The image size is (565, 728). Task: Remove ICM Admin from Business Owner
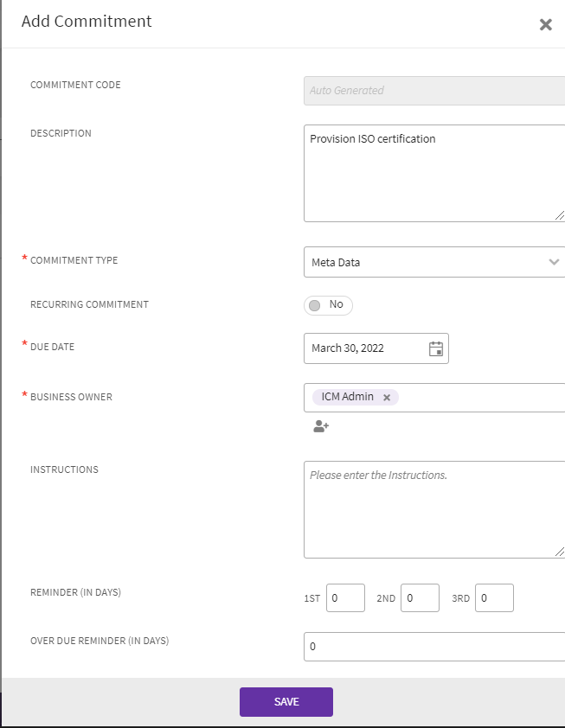coord(387,398)
